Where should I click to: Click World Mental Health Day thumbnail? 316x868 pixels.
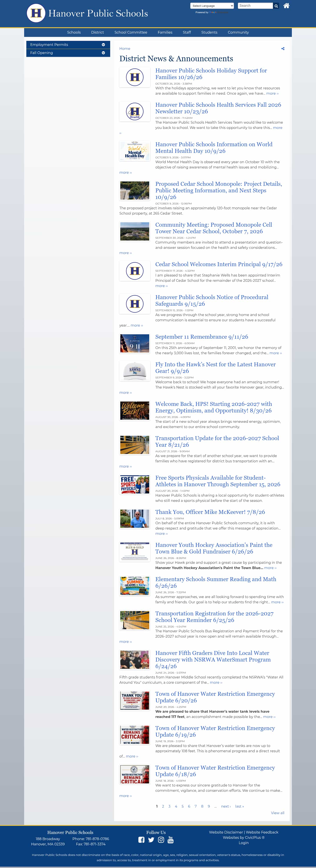tap(135, 151)
